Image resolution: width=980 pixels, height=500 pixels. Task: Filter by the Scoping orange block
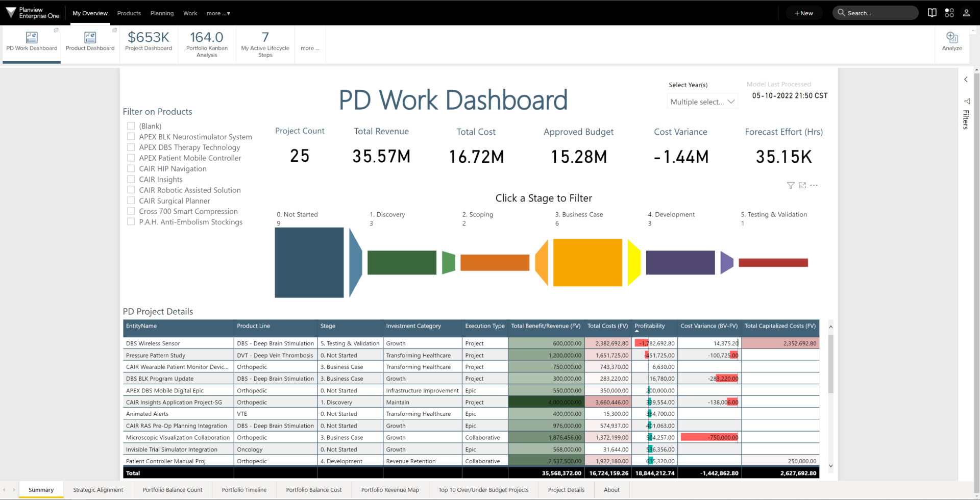495,263
